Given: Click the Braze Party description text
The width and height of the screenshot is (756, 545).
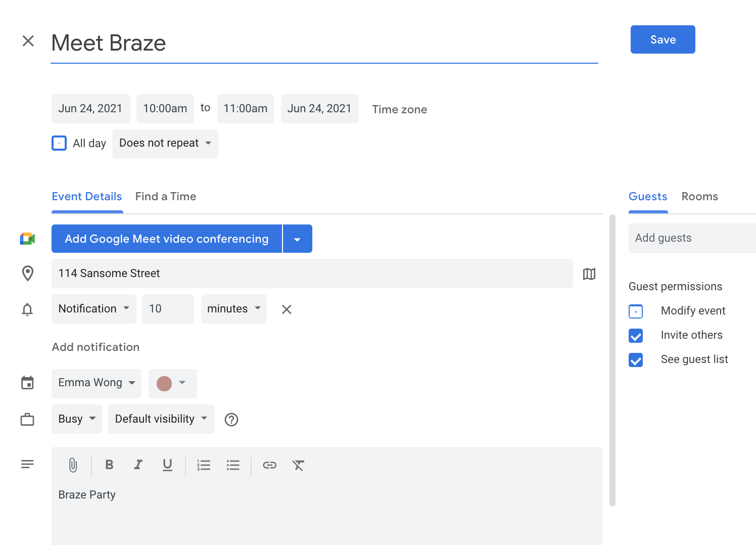Looking at the screenshot, I should click(87, 495).
